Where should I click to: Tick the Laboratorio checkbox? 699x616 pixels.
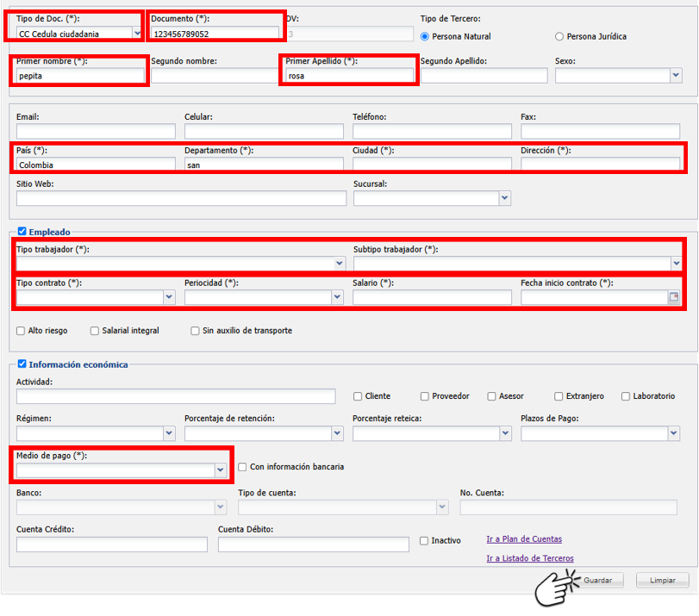(626, 396)
